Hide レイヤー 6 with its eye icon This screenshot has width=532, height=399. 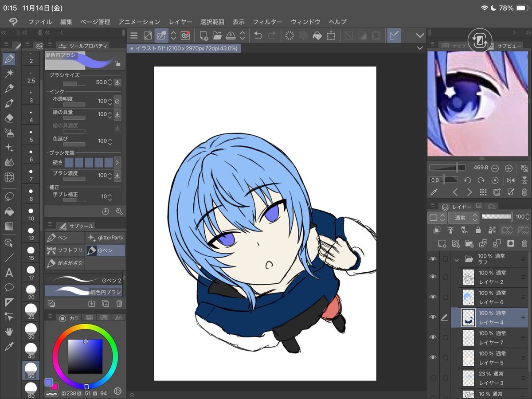(x=433, y=297)
